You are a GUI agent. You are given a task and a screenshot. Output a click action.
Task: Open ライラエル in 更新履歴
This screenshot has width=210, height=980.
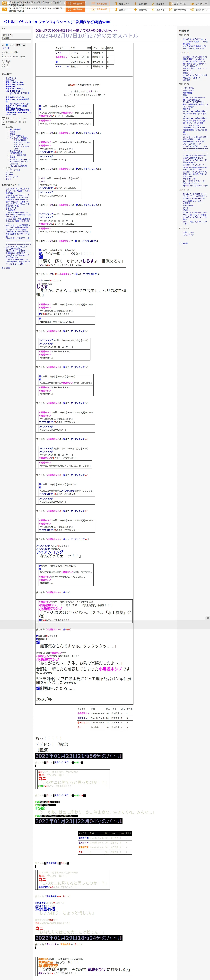[x=188, y=70]
